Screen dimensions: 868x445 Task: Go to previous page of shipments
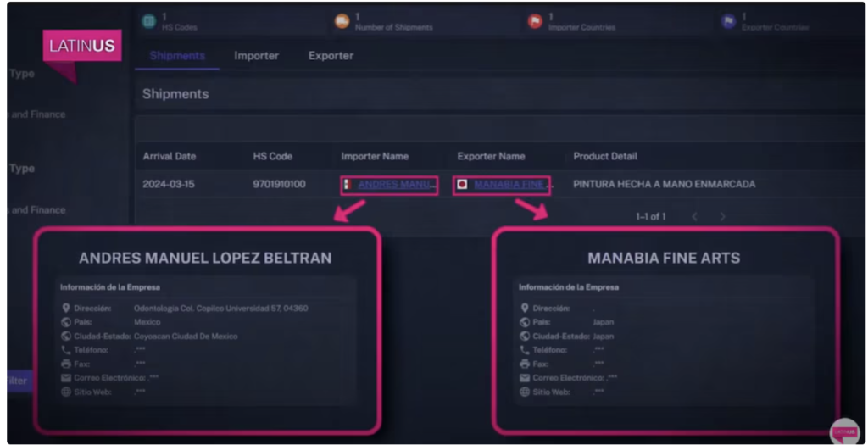(x=694, y=217)
